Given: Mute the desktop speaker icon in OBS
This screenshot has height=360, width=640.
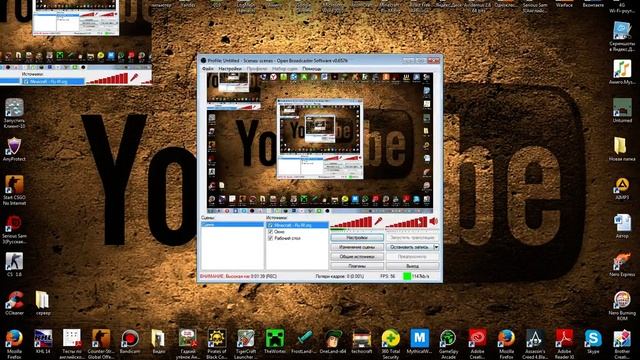Looking at the screenshot, I should 433,222.
